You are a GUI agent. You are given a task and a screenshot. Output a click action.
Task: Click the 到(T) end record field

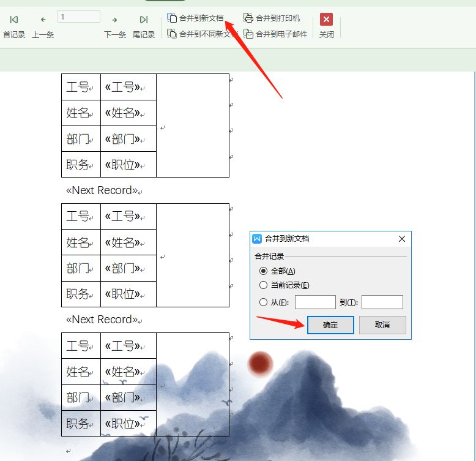click(382, 302)
